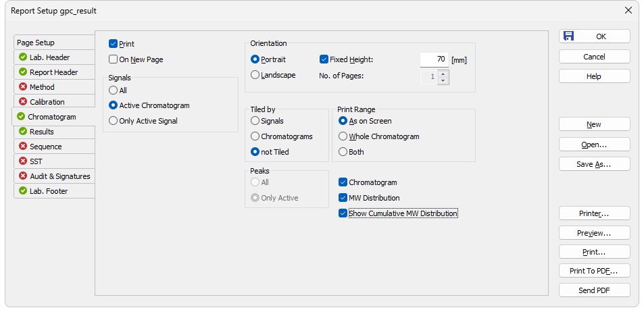This screenshot has width=644, height=312.
Task: Choose Whole Chromatogram print range
Action: (x=343, y=136)
